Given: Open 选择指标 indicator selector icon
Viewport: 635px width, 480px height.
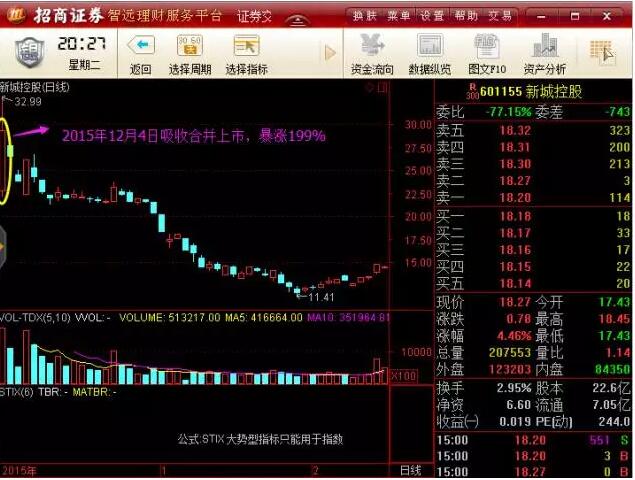Looking at the screenshot, I should click(x=246, y=45).
